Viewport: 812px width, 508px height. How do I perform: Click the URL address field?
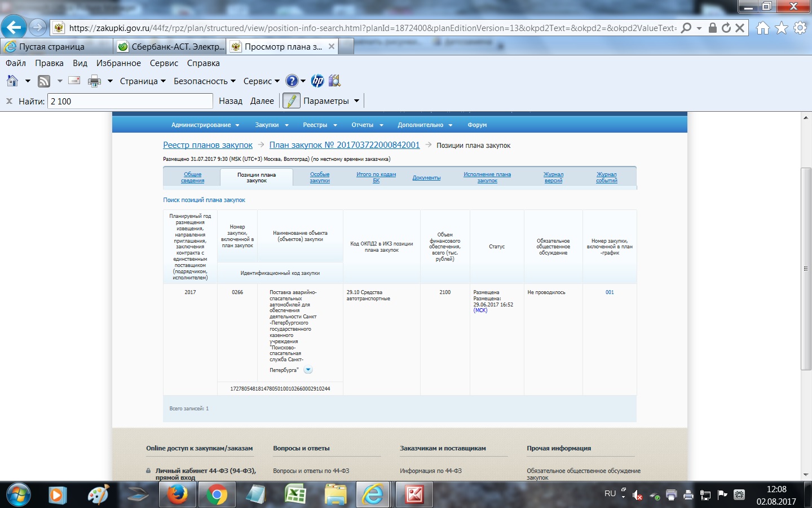pos(372,28)
